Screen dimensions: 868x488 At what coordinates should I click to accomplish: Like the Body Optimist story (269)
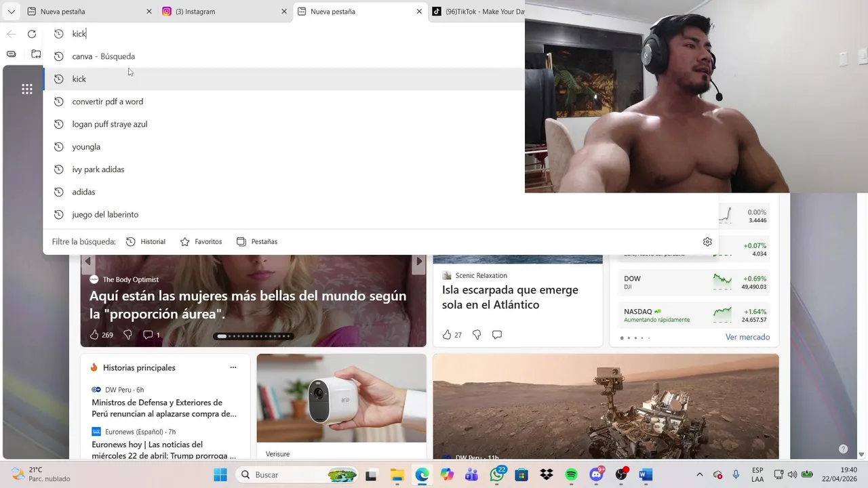pos(102,335)
